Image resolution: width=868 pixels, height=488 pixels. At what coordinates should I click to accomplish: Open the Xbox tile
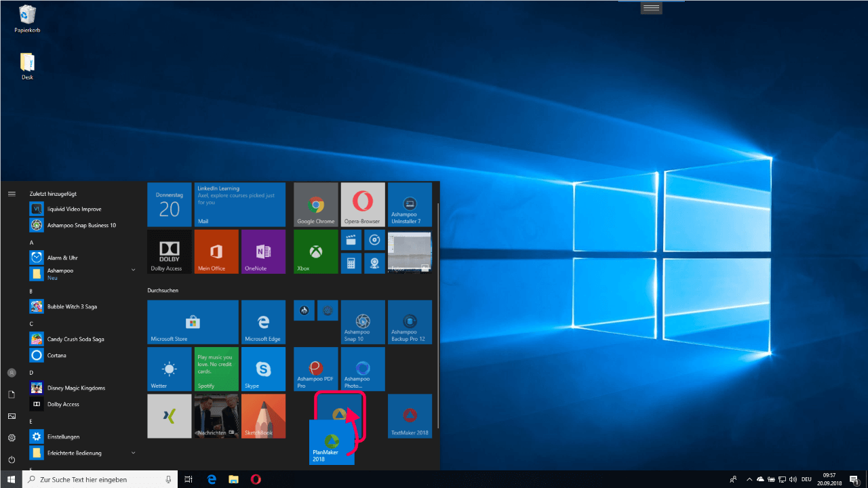tap(316, 251)
